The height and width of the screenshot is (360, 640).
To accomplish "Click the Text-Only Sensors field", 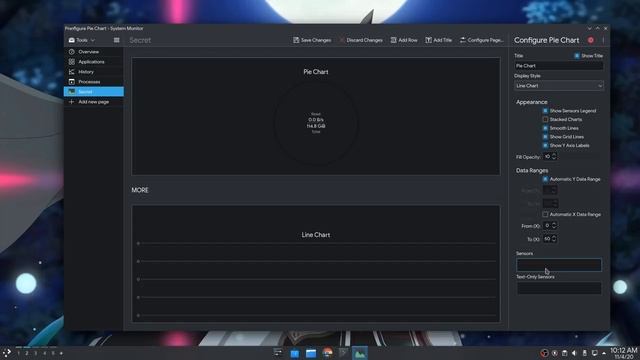I will pyautogui.click(x=559, y=288).
